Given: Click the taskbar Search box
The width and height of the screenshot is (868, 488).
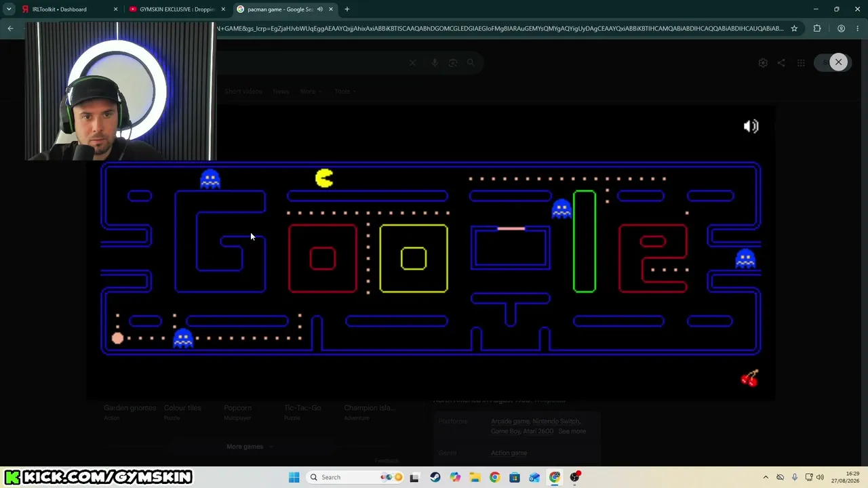Looking at the screenshot, I should 354,477.
